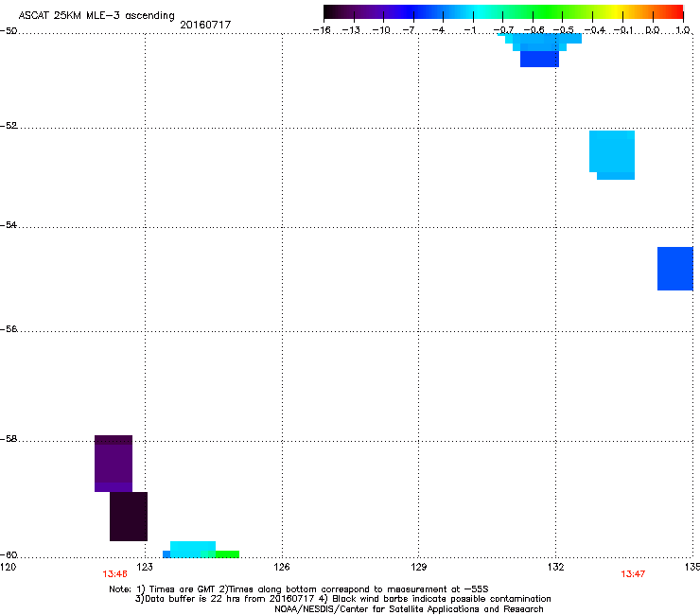700x615 pixels.
Task: Click the color bar label -10
Action: tap(381, 30)
